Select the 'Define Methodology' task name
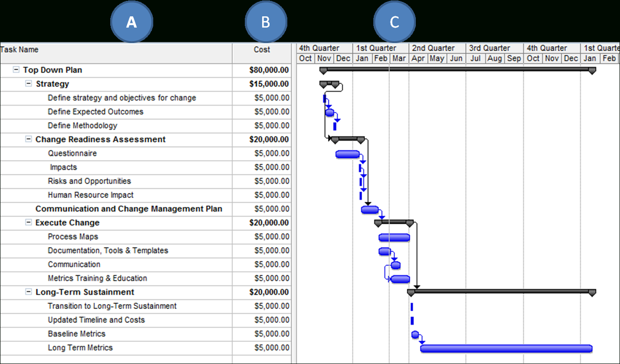Screen dimensions: 620x364 point(82,125)
